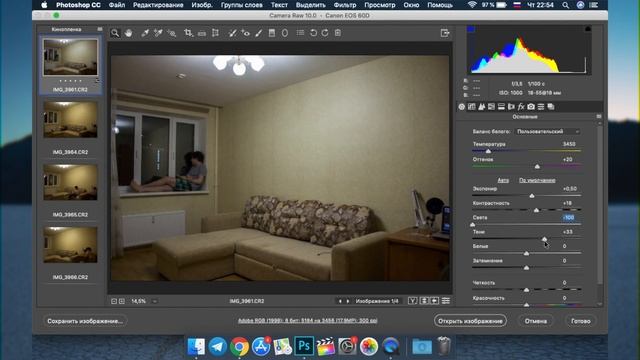Click Save Image button

point(85,321)
